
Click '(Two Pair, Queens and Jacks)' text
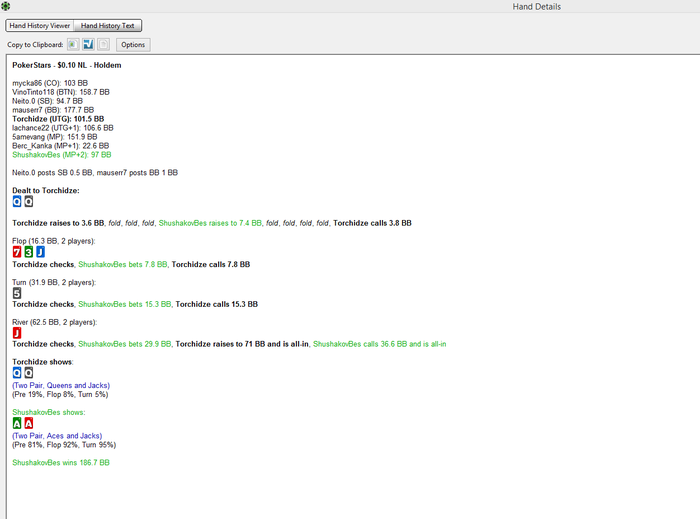point(61,386)
